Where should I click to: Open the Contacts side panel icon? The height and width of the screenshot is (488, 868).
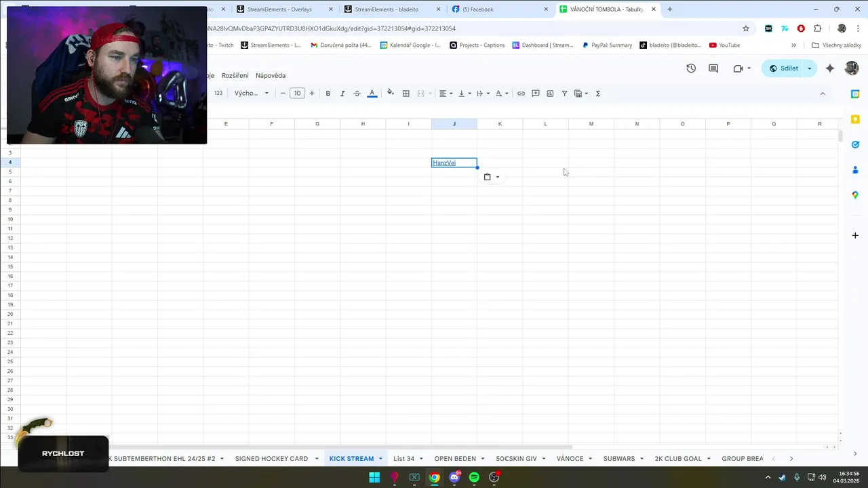(855, 169)
